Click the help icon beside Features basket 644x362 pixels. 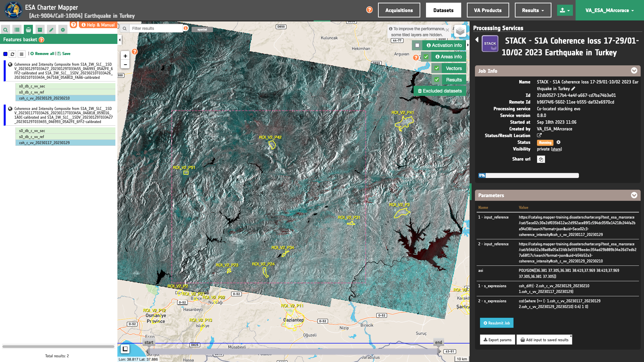41,40
